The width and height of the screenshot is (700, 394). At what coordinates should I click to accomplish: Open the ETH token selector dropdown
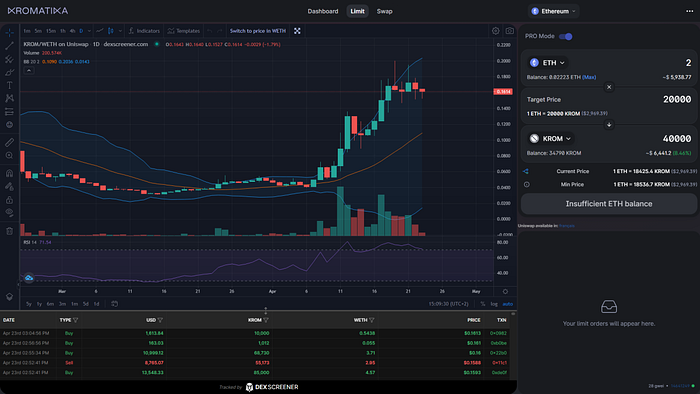click(x=547, y=63)
